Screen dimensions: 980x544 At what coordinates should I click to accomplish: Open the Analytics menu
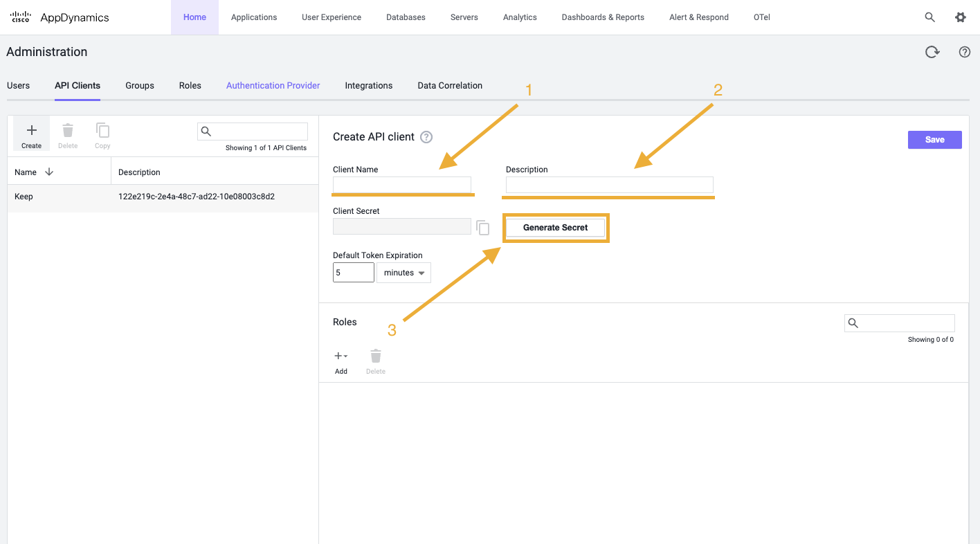click(x=520, y=17)
